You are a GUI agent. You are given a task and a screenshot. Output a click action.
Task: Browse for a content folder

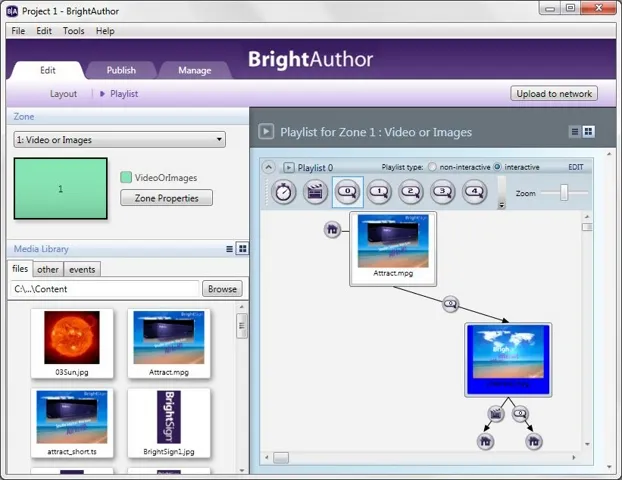222,289
